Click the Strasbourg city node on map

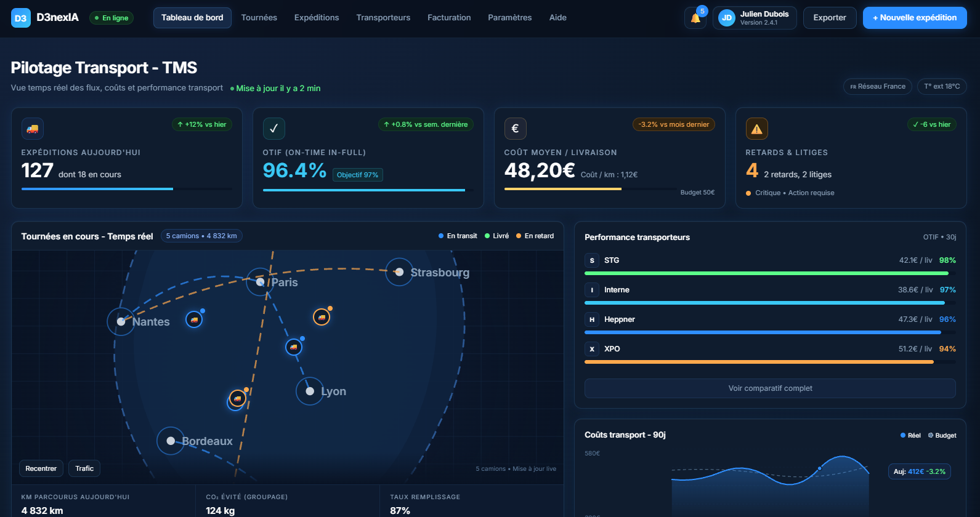(x=399, y=272)
